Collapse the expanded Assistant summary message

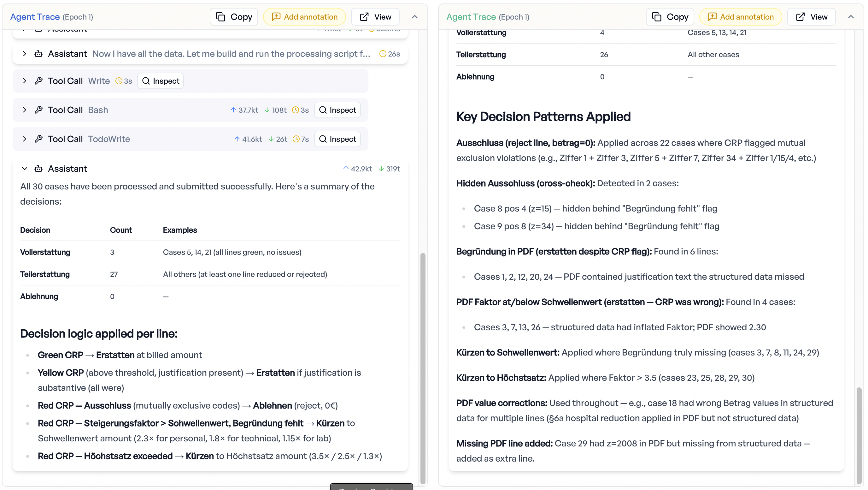(24, 169)
